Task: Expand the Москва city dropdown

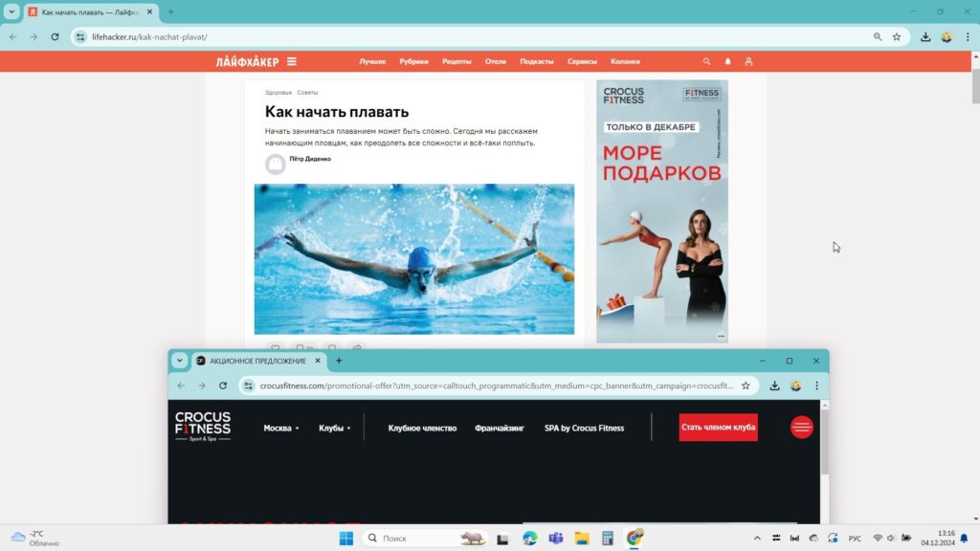Action: click(x=281, y=429)
